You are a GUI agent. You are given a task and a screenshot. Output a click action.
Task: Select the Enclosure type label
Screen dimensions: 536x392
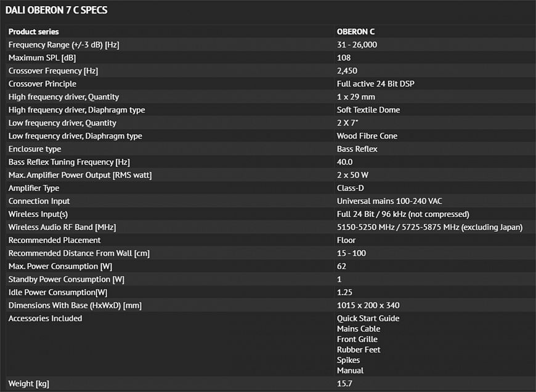pyautogui.click(x=35, y=149)
